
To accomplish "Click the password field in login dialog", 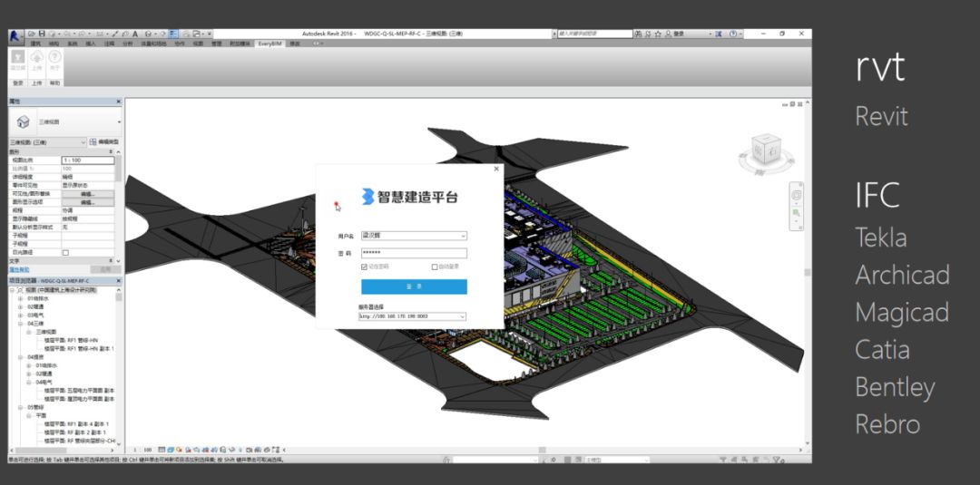I will [414, 253].
